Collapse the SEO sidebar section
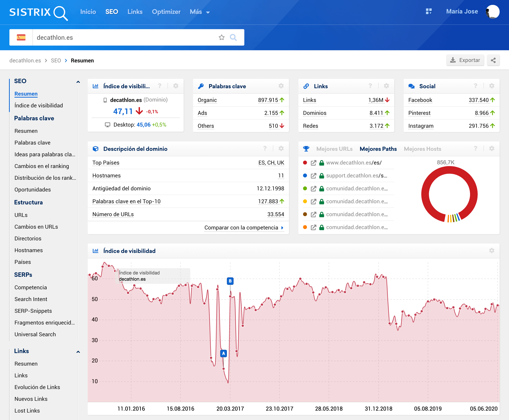 click(78, 82)
